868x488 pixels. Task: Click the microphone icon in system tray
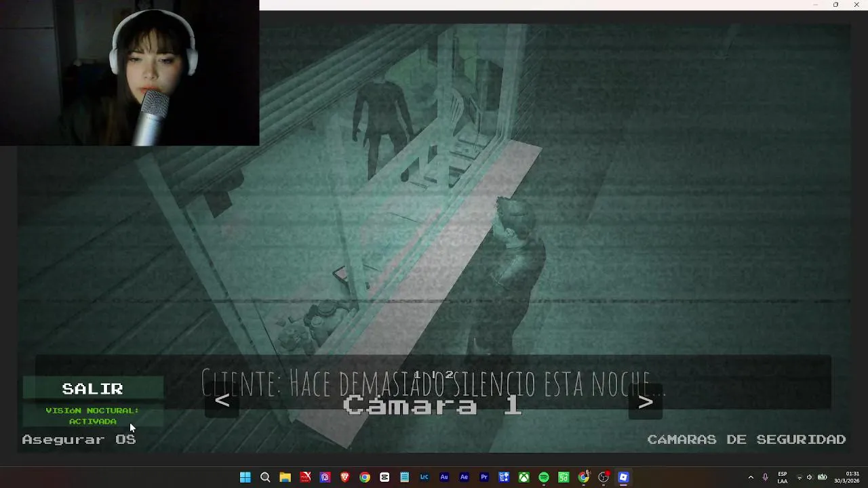click(766, 477)
